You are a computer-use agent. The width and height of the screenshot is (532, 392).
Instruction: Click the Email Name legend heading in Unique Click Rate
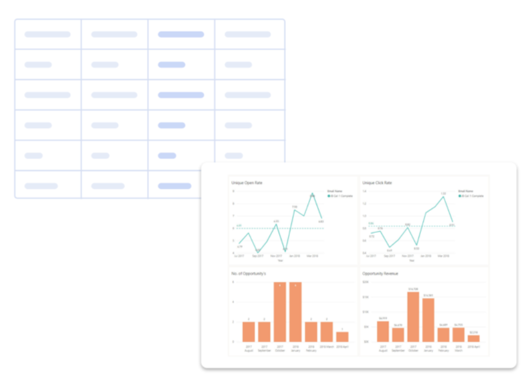465,191
